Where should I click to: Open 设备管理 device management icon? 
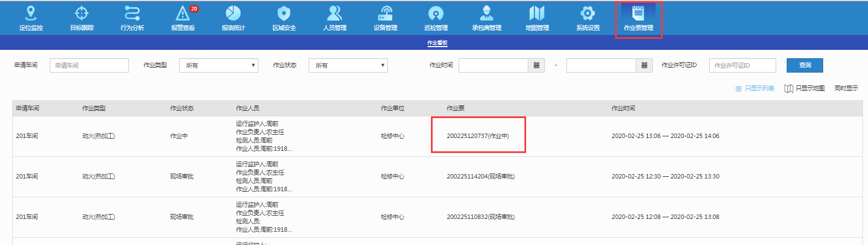[385, 18]
